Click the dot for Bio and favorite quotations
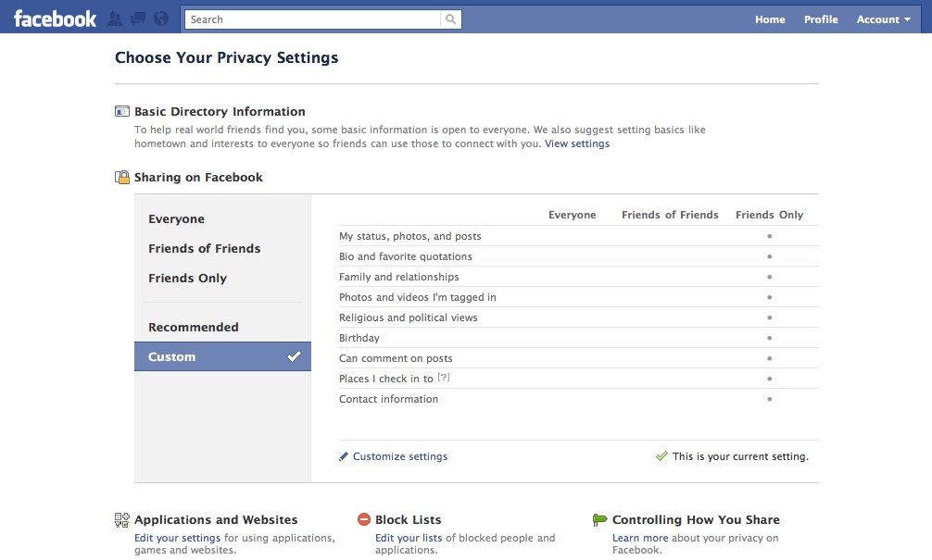Viewport: 932px width, 560px height. coord(769,256)
